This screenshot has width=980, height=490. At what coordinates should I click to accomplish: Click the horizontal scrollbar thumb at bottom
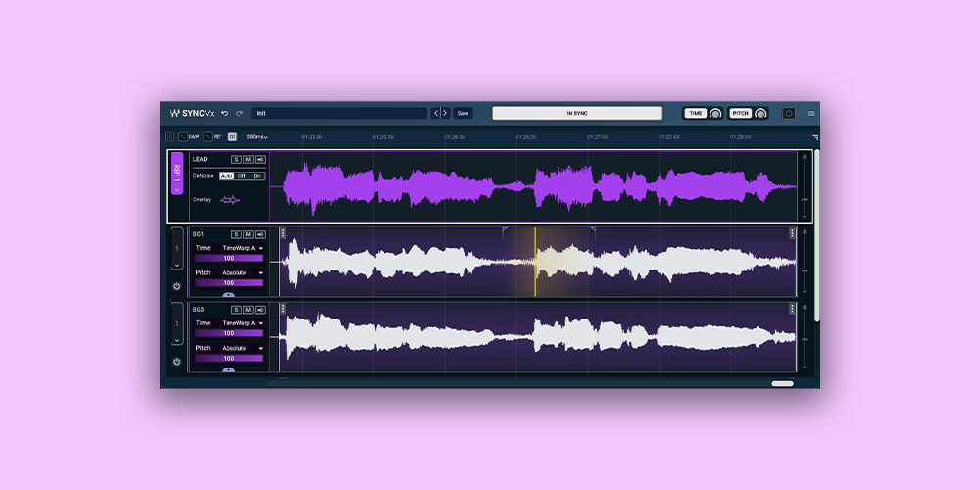pos(782,384)
